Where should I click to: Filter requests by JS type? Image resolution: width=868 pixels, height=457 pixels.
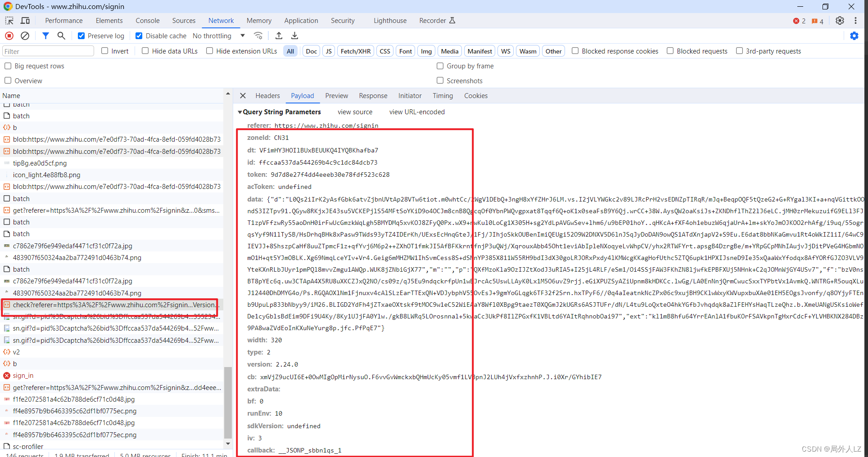pyautogui.click(x=329, y=51)
